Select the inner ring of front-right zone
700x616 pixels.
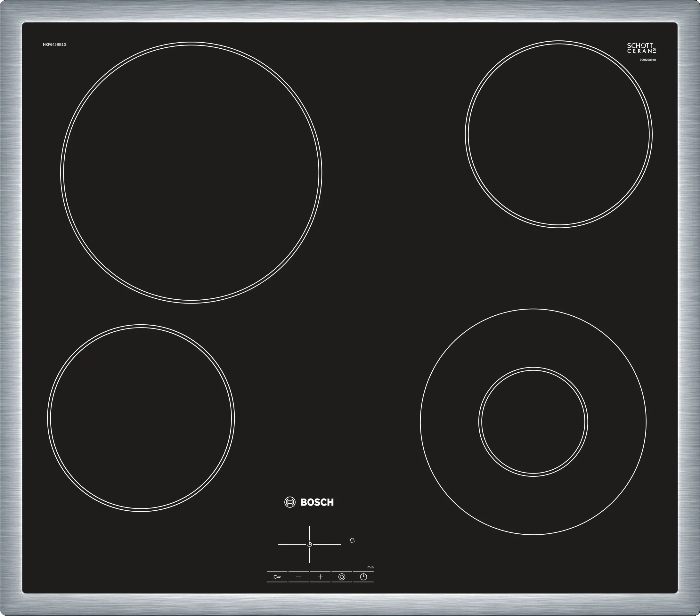pos(533,422)
